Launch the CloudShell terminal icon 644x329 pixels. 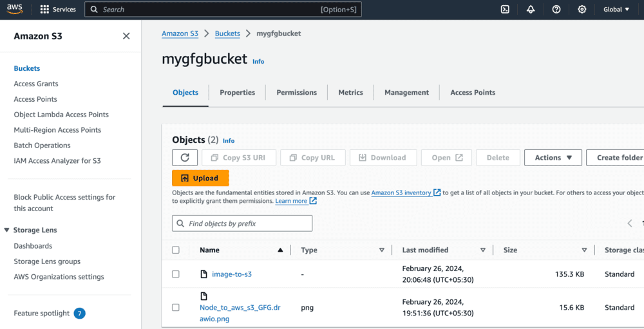pos(506,10)
